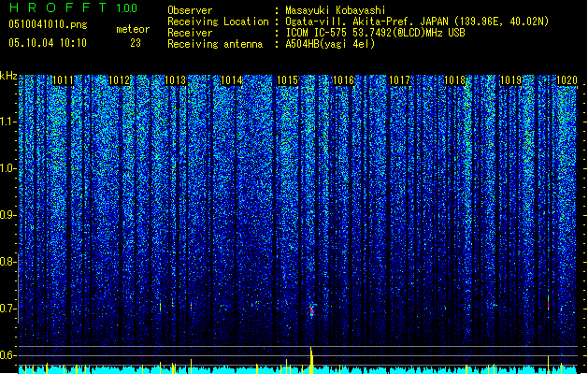Select the filename 0510041010.png

(x=48, y=24)
